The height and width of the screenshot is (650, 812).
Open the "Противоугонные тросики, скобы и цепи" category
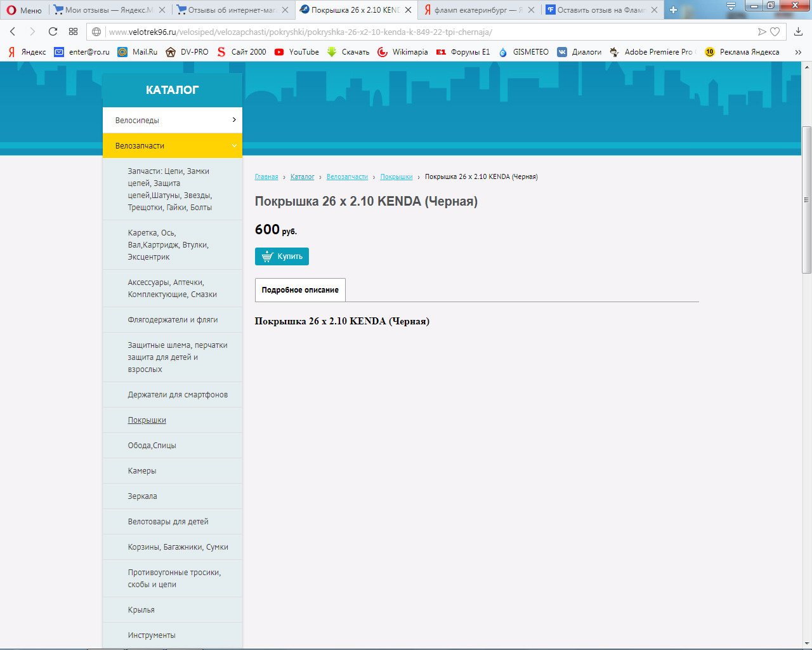tap(173, 578)
